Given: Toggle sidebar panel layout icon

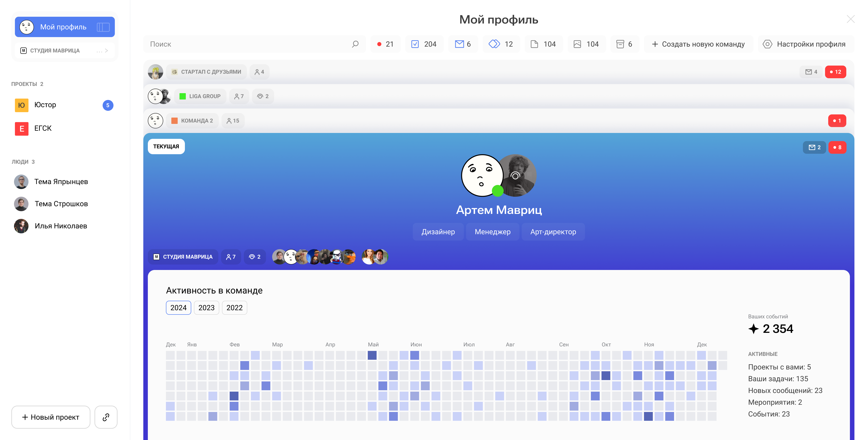Looking at the screenshot, I should (103, 27).
